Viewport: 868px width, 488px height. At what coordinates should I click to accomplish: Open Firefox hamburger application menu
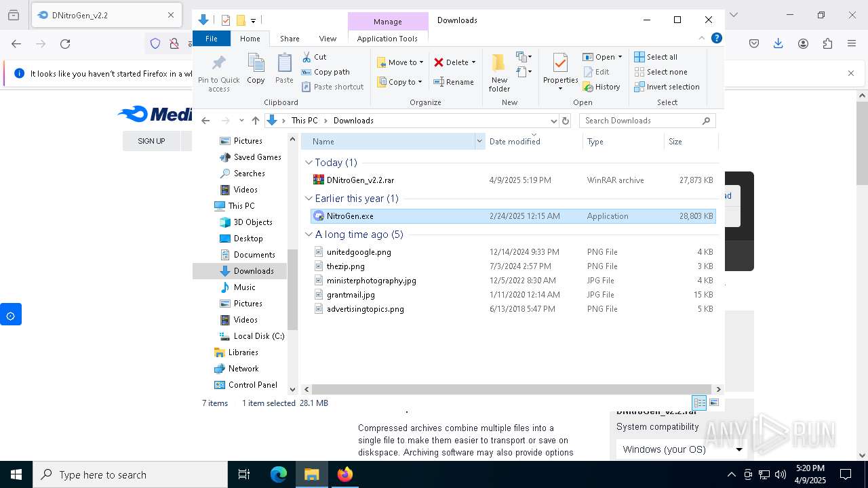tap(852, 43)
